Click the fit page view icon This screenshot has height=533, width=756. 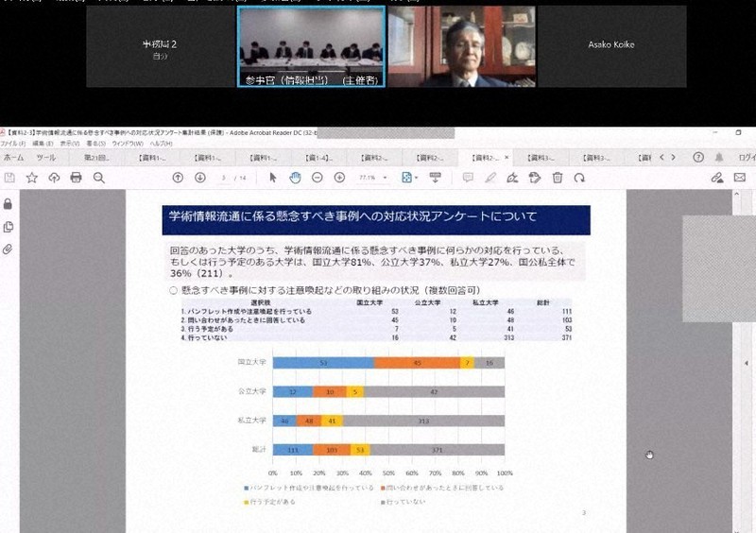407,178
